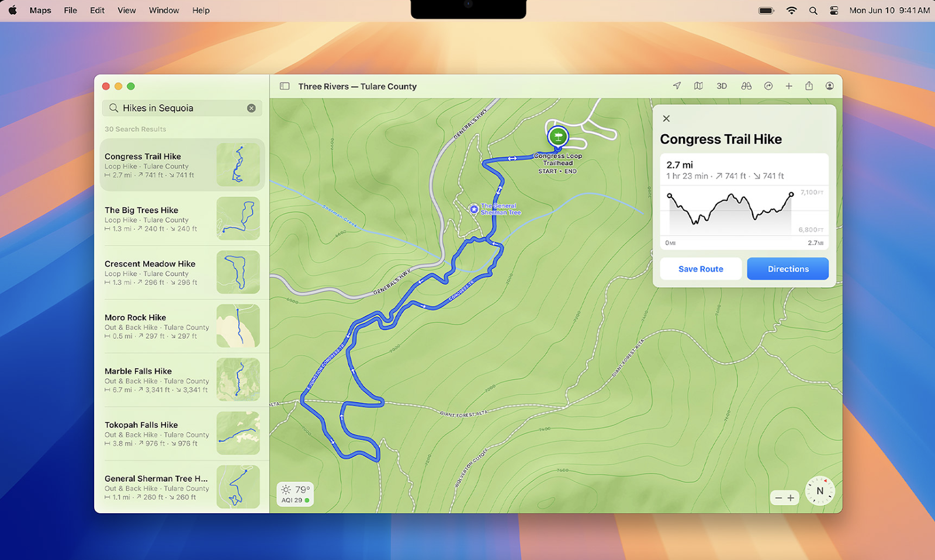Open the map mode picker icon
The image size is (935, 560).
coord(698,86)
